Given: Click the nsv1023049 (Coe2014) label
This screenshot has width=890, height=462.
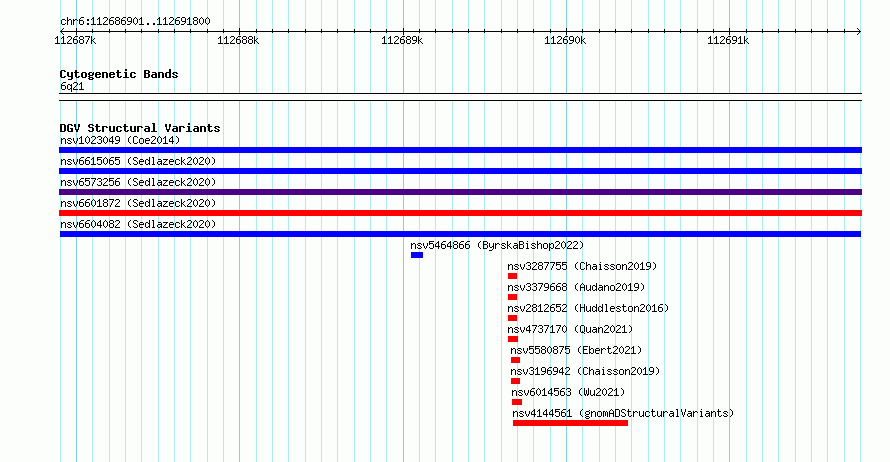Looking at the screenshot, I should 120,140.
